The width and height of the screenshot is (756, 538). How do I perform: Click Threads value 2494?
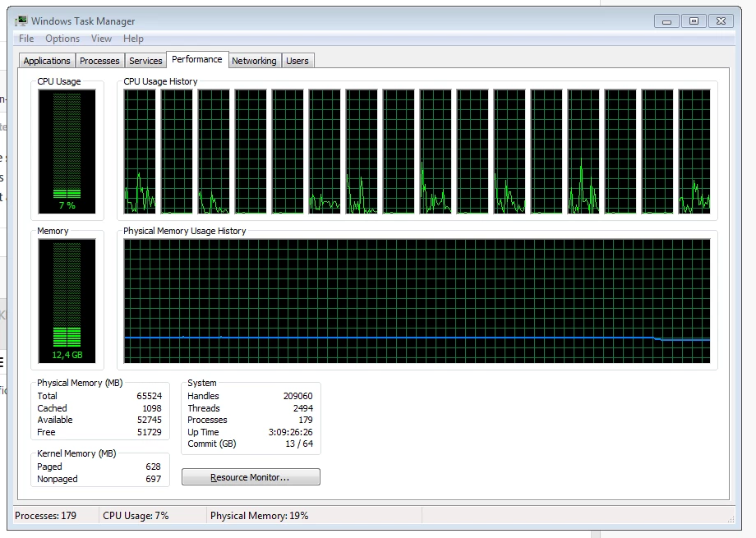click(303, 408)
